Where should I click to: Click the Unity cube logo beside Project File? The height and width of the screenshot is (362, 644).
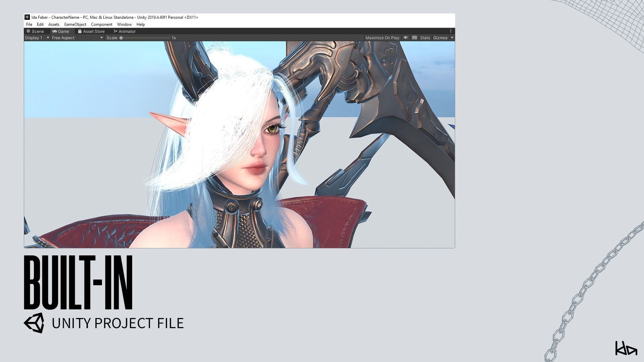34,323
